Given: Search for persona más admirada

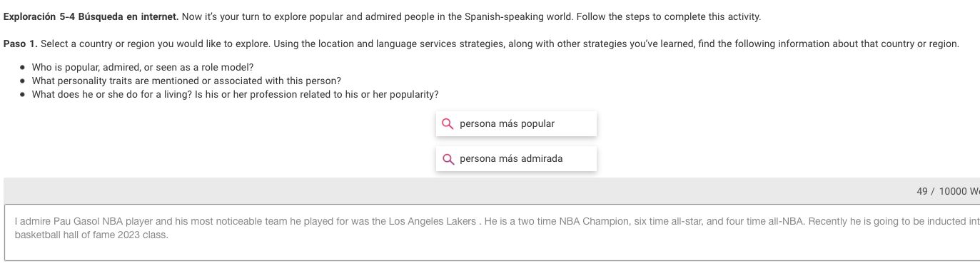Looking at the screenshot, I should point(516,159).
